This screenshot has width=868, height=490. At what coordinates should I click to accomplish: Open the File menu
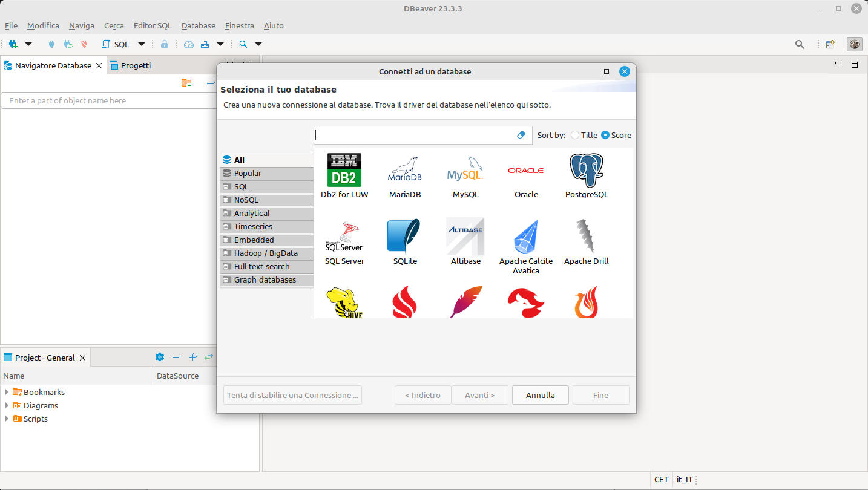pos(11,25)
